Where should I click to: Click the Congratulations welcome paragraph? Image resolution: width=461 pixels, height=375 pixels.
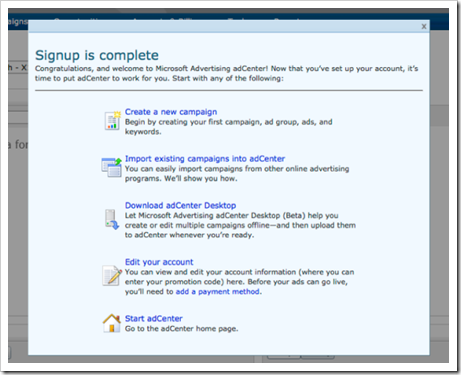(227, 73)
